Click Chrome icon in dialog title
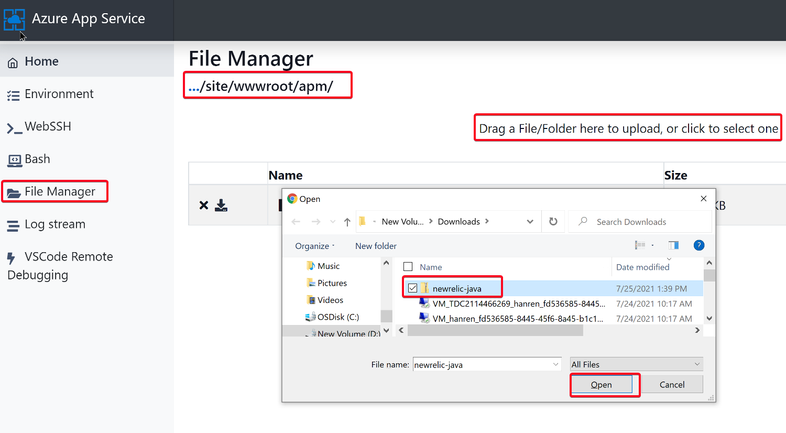 292,198
